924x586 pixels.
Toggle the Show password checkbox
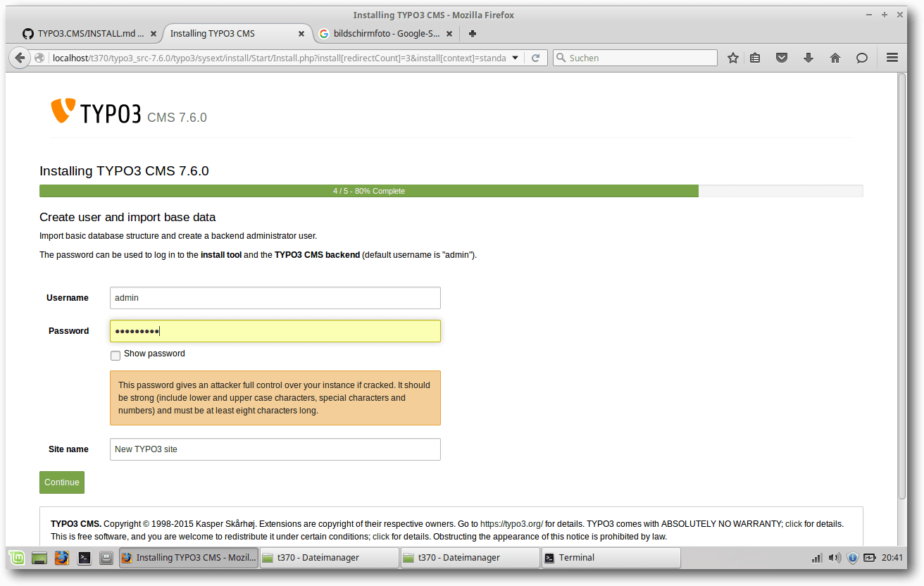click(x=115, y=355)
